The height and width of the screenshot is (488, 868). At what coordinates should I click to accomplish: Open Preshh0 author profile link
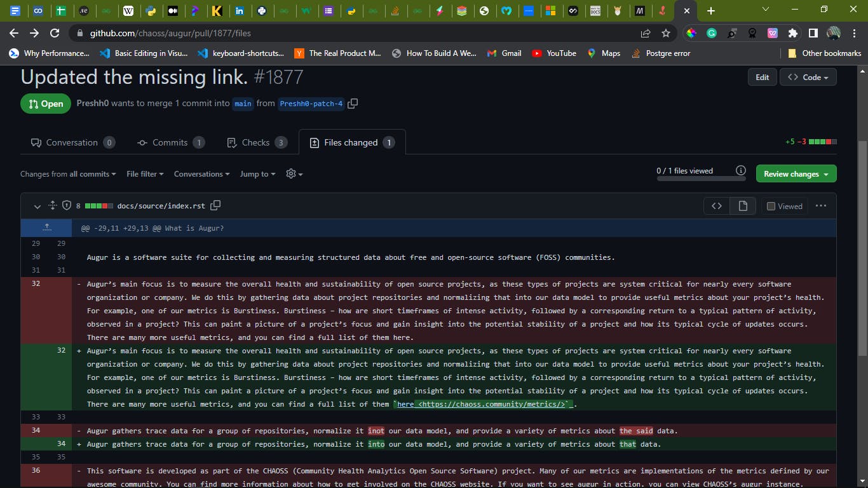click(x=93, y=103)
